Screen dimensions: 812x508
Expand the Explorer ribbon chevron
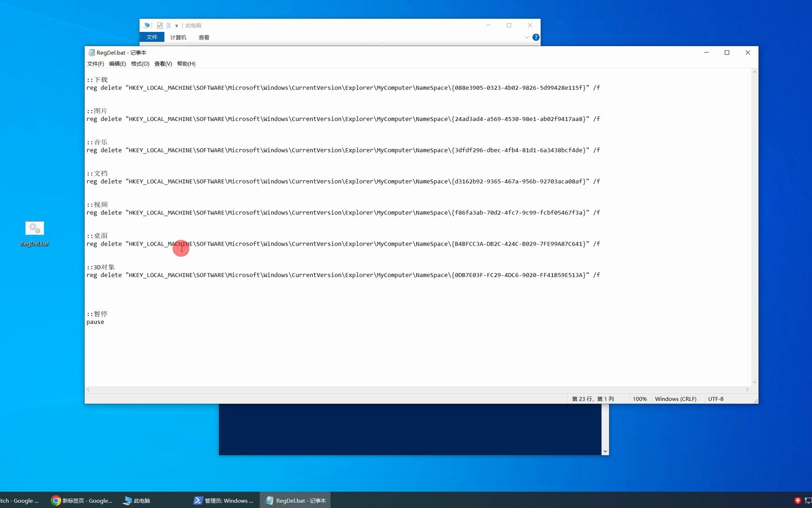(526, 37)
